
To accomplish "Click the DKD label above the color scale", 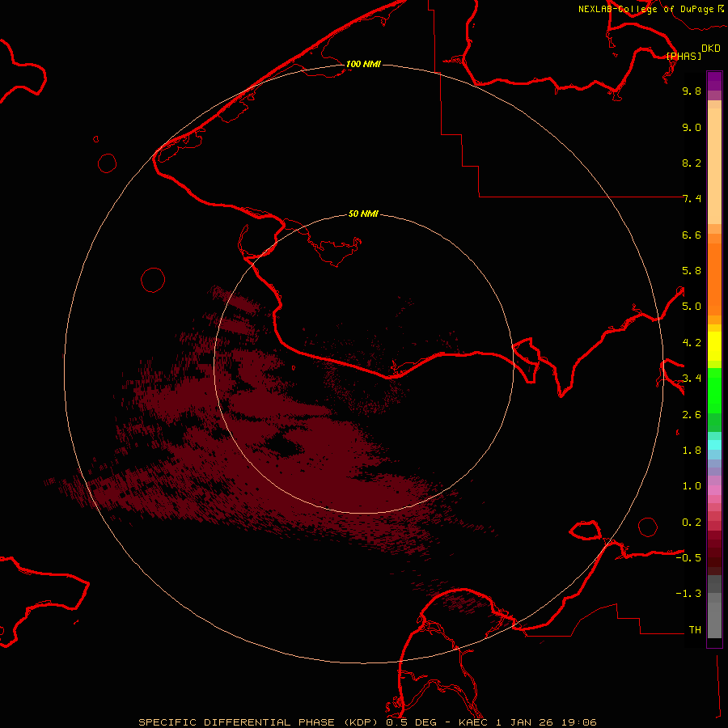I will pos(711,49).
